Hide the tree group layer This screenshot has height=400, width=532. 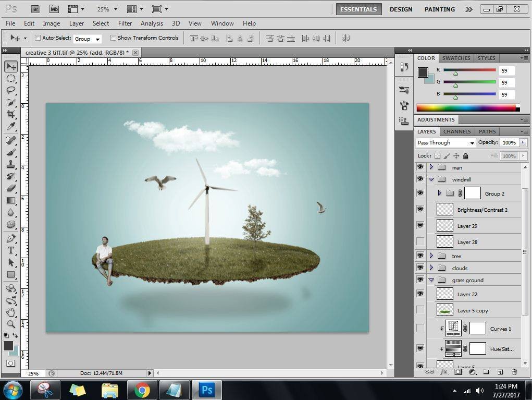(420, 256)
